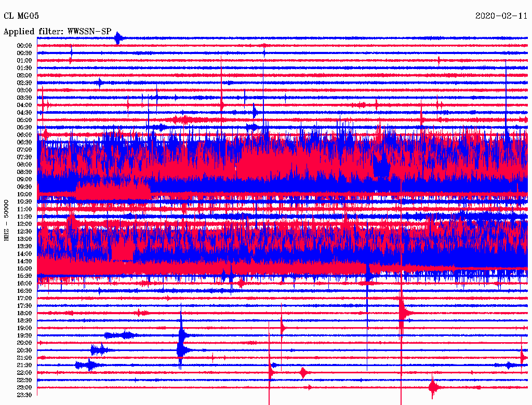
Task: Click the date 2020-02-11
Action: tap(501, 16)
